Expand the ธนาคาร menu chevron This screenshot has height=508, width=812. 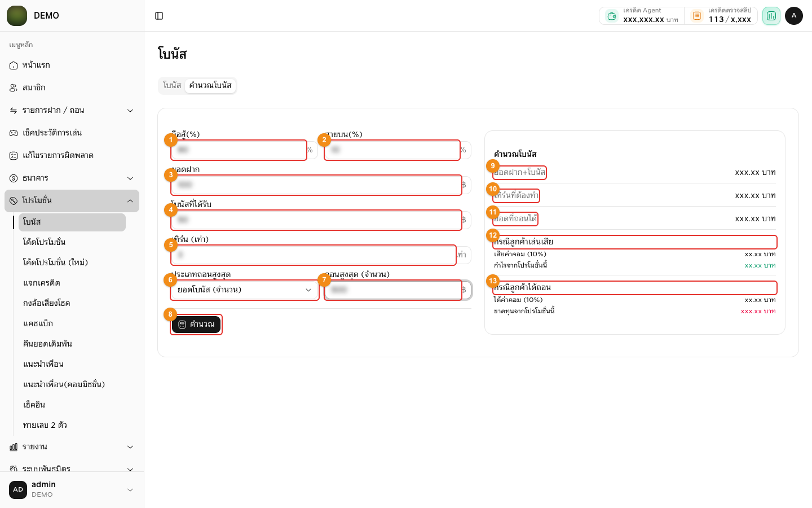130,178
